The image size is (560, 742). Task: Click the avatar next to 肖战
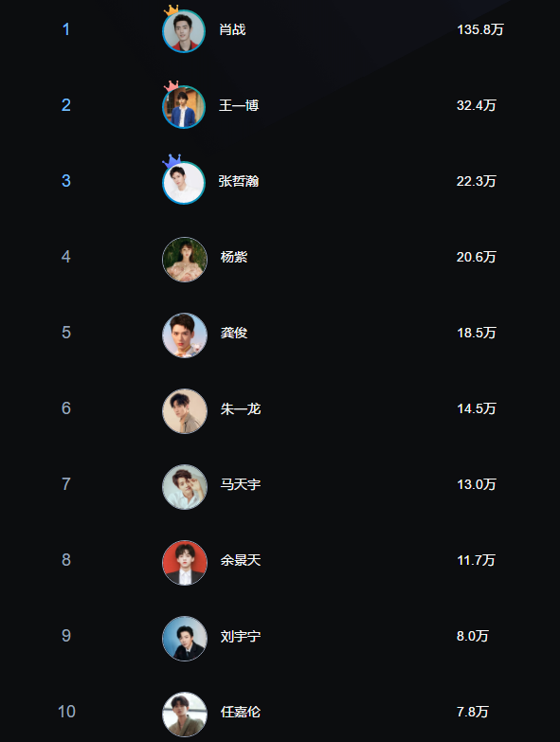pos(184,31)
